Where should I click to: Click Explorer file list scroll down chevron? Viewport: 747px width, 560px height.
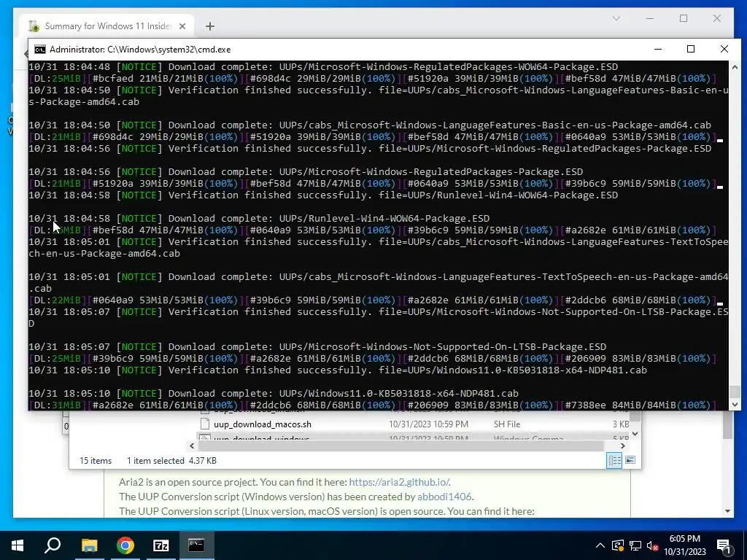point(635,434)
